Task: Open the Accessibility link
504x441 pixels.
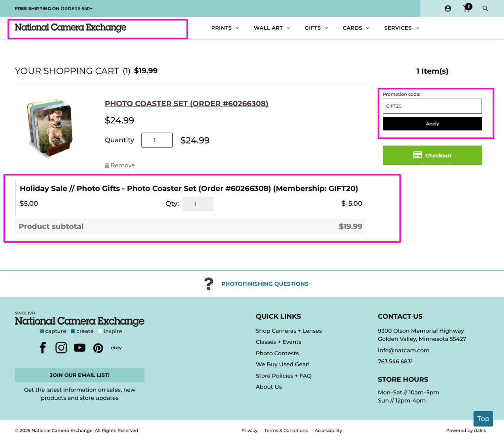Action: tap(328, 431)
